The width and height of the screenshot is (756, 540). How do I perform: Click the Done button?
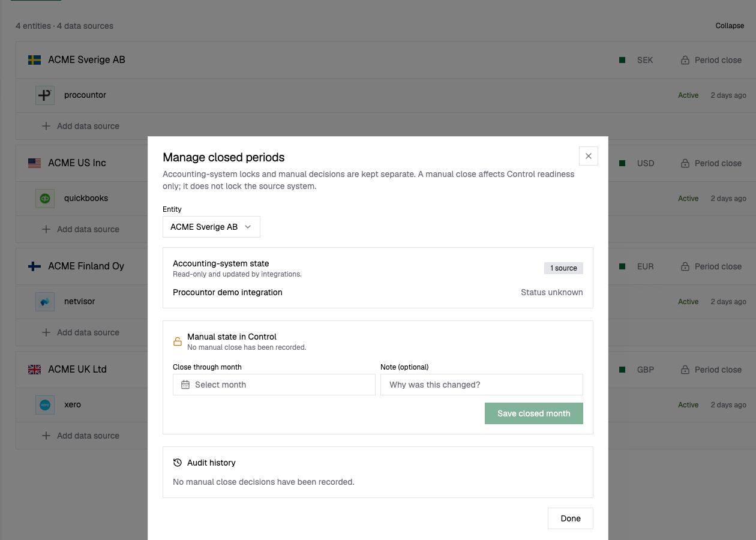click(570, 518)
